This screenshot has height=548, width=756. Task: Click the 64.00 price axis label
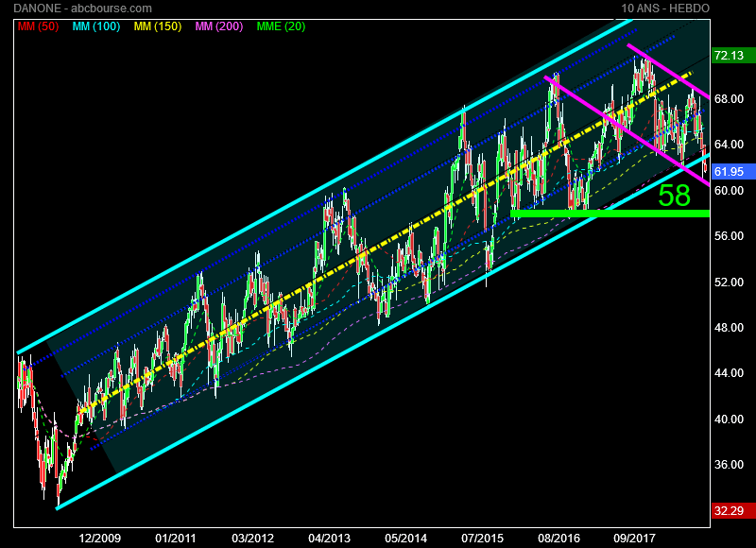coord(729,145)
